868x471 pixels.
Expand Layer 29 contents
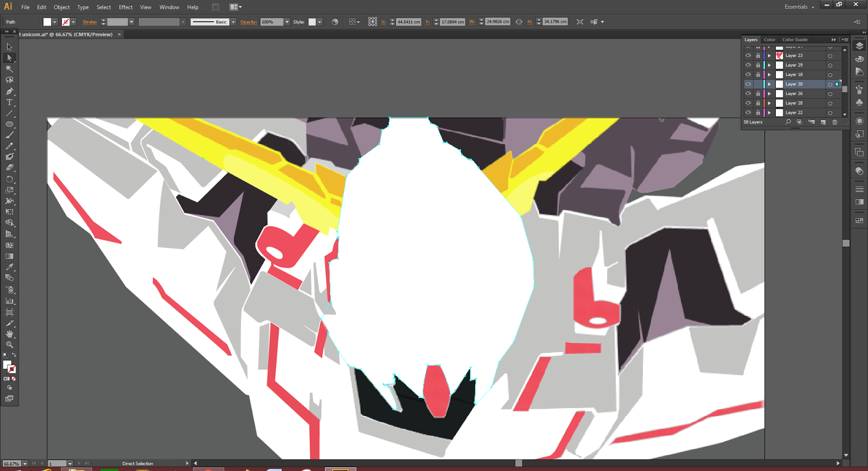pos(769,65)
